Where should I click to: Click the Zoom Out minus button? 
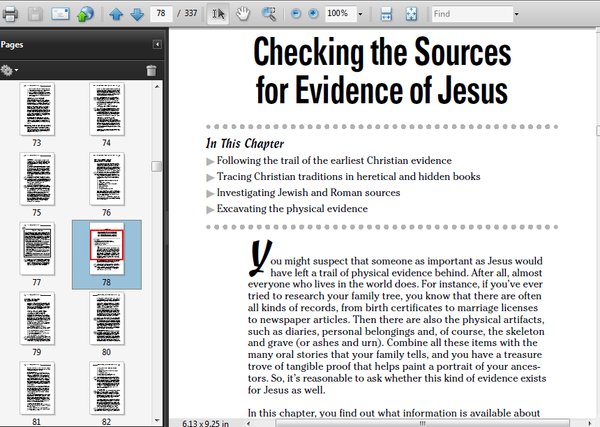coord(296,14)
